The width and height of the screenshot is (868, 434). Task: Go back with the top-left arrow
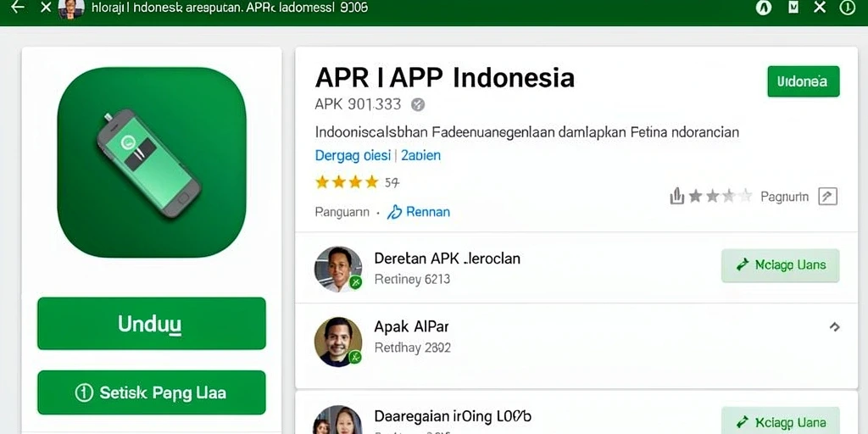coord(18,7)
